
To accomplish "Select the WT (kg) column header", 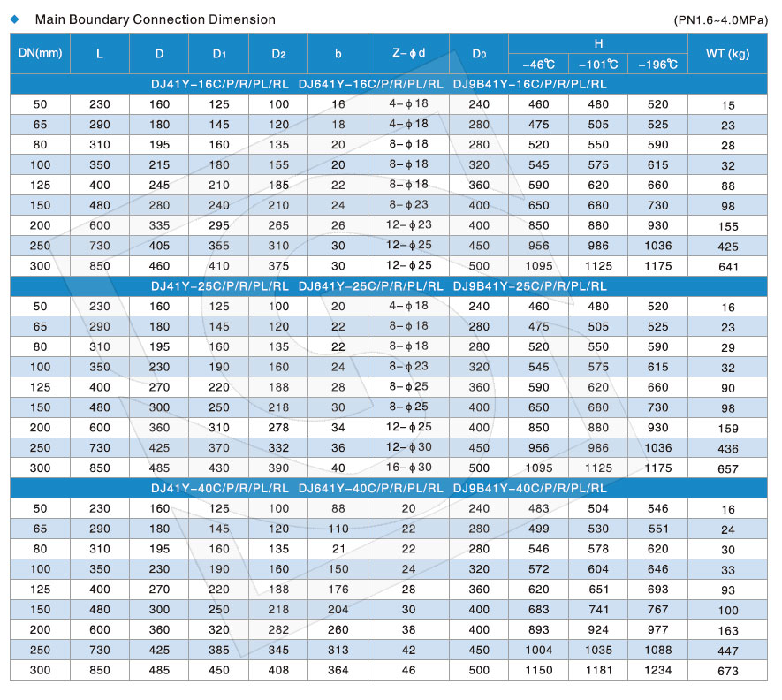I will coord(727,54).
